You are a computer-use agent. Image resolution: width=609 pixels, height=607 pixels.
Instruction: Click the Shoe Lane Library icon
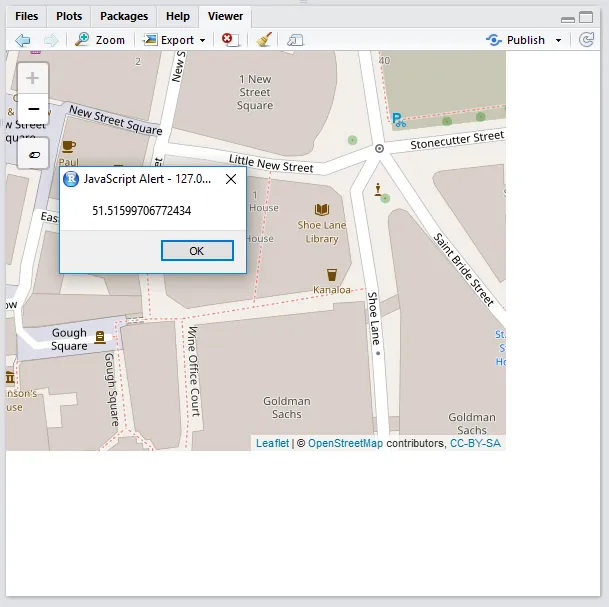click(322, 210)
